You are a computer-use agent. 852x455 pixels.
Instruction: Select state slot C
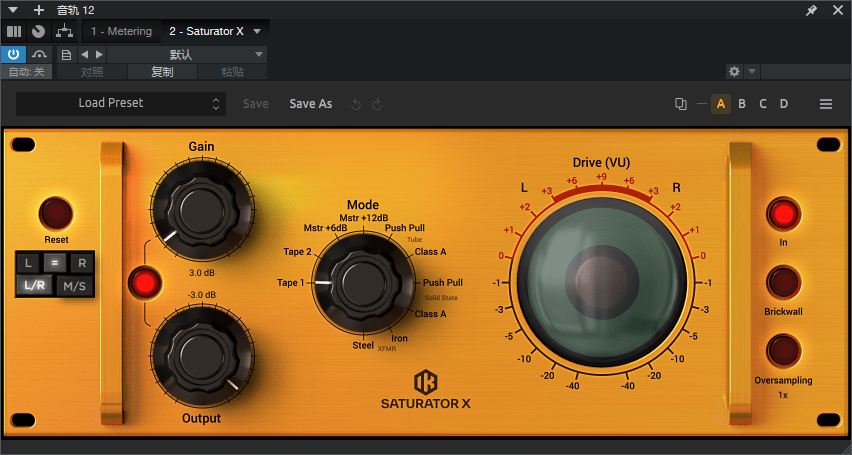(763, 104)
